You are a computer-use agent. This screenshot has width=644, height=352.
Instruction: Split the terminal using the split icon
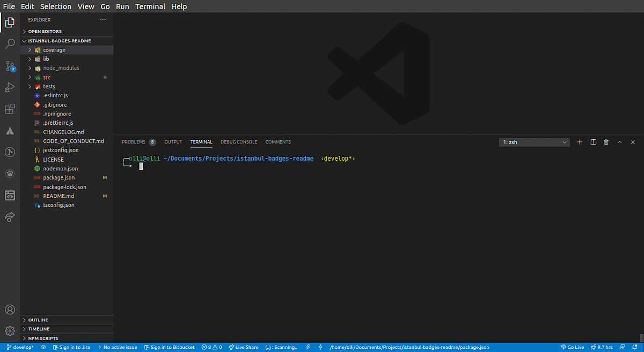coord(592,142)
